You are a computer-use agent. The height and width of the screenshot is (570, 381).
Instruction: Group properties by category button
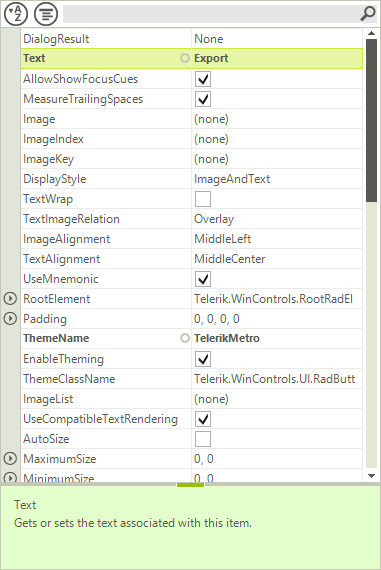point(46,13)
